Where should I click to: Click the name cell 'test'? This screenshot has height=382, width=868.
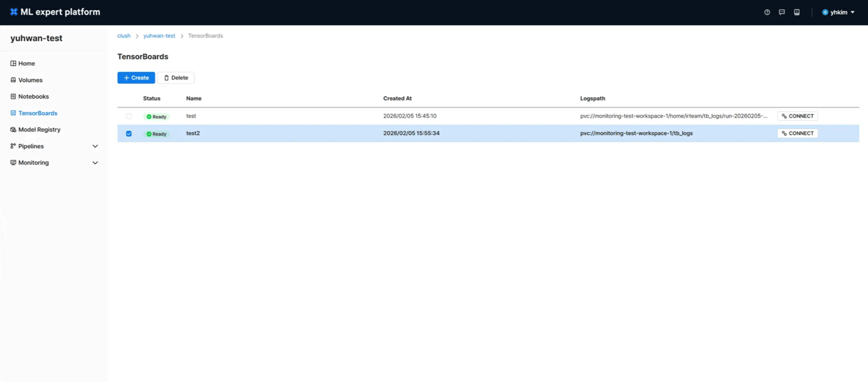(x=191, y=116)
